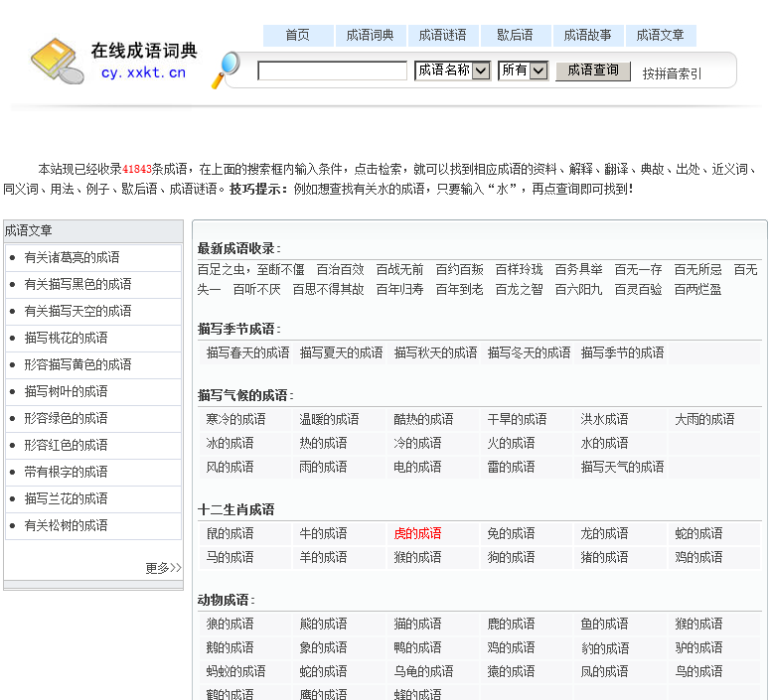The image size is (771, 700).
Task: Open the 歇后语 tab
Action: pyautogui.click(x=516, y=36)
